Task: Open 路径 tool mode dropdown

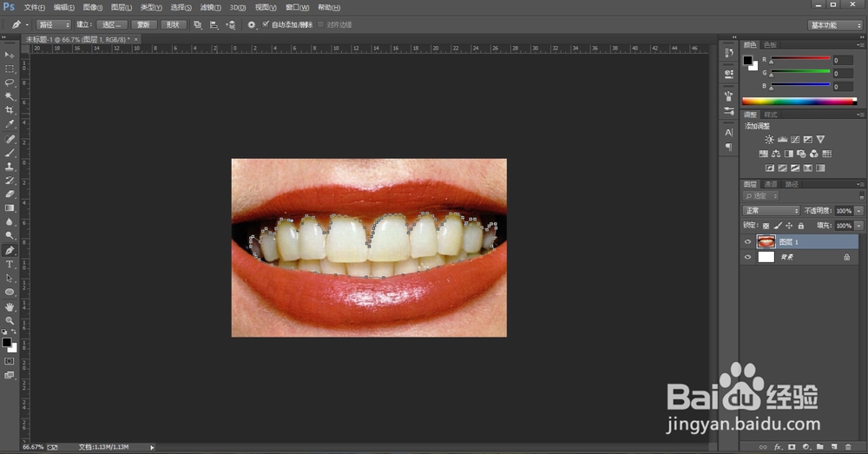Action: 54,25
